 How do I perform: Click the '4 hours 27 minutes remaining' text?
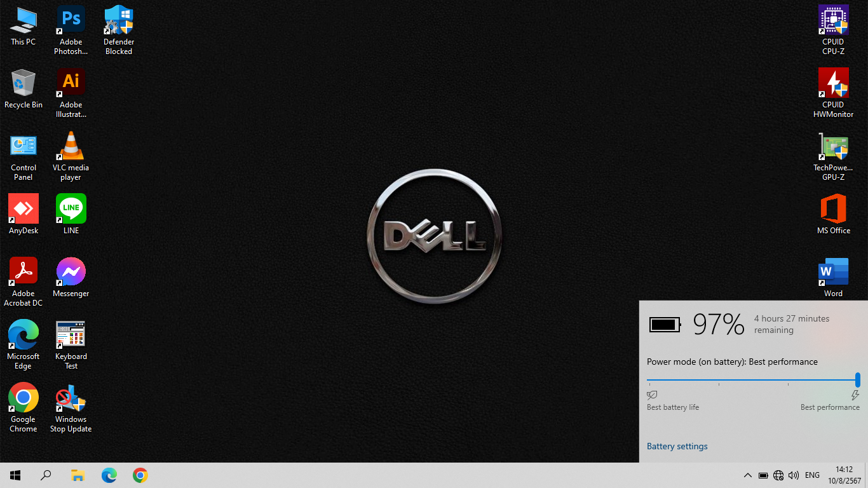click(x=792, y=324)
